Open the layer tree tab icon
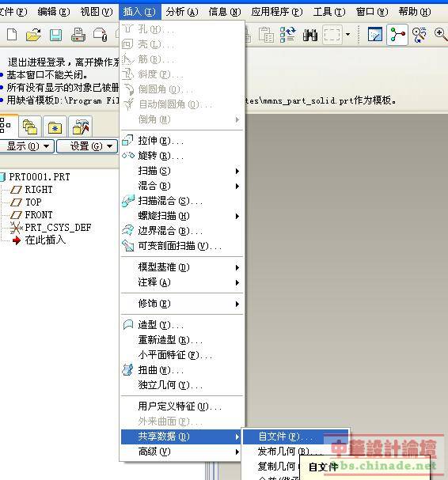 30,127
